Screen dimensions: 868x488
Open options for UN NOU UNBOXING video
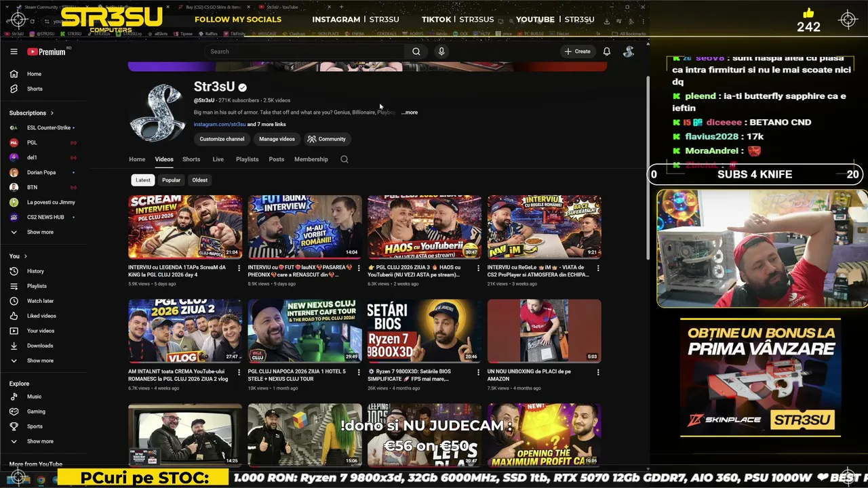[x=597, y=372]
